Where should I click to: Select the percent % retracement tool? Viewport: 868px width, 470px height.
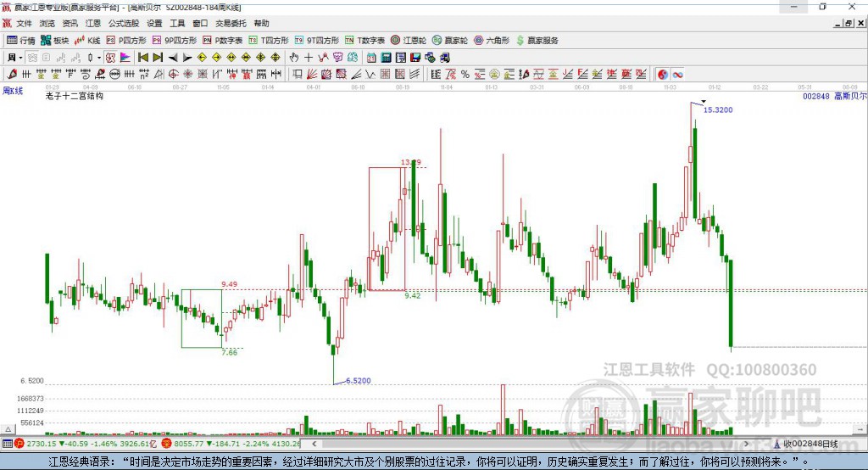click(x=465, y=75)
